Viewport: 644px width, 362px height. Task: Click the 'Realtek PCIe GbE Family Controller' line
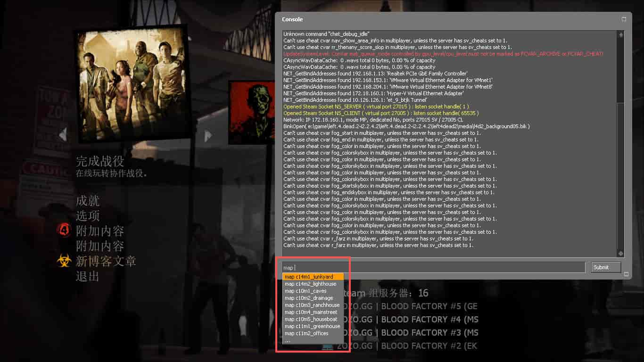click(x=376, y=74)
